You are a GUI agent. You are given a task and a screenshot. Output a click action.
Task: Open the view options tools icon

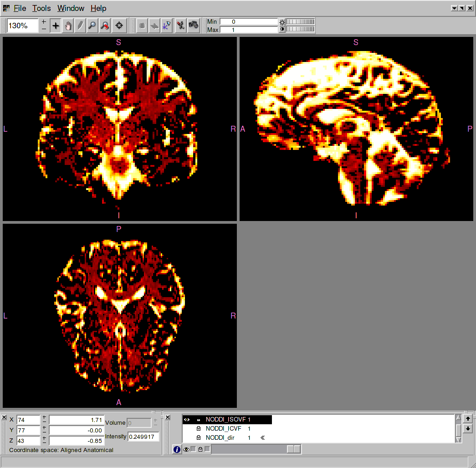pyautogui.click(x=181, y=26)
